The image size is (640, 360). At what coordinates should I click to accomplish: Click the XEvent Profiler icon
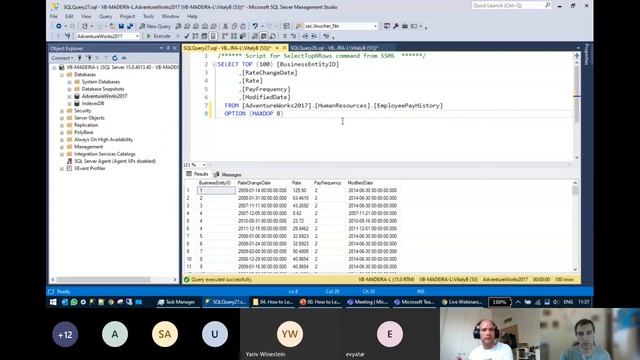pos(69,169)
